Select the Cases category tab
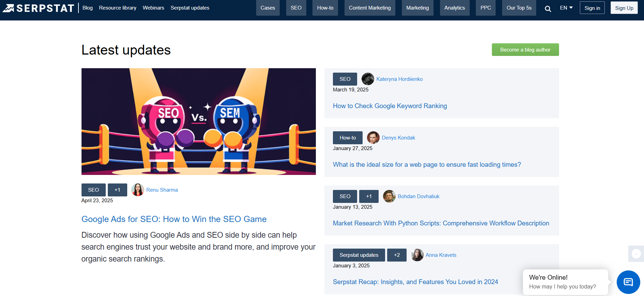Viewport: 644px width, 296px height. 268,8
